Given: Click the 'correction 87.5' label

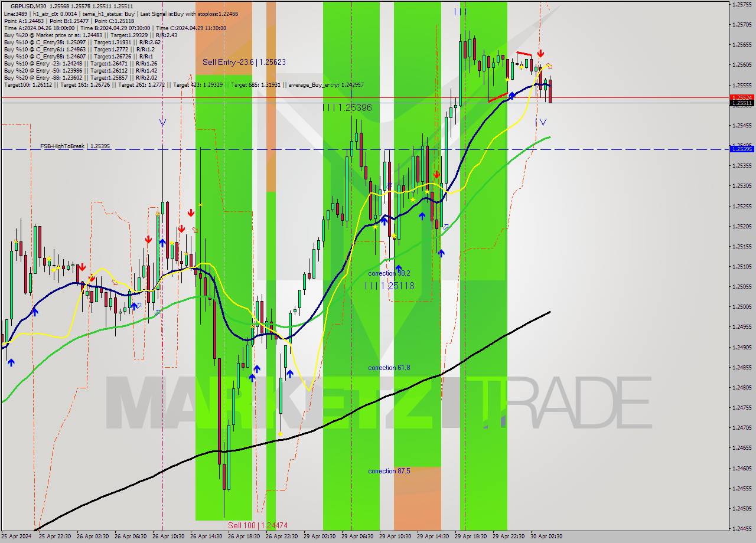Looking at the screenshot, I should 389,471.
